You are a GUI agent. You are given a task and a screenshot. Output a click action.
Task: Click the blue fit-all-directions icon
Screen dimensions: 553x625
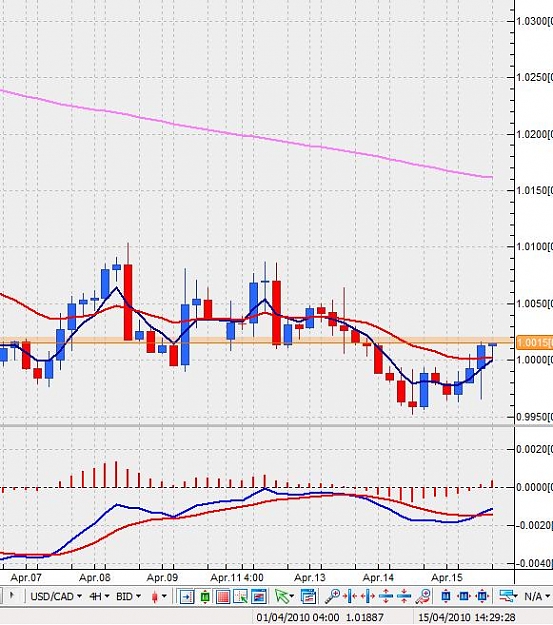click(482, 597)
